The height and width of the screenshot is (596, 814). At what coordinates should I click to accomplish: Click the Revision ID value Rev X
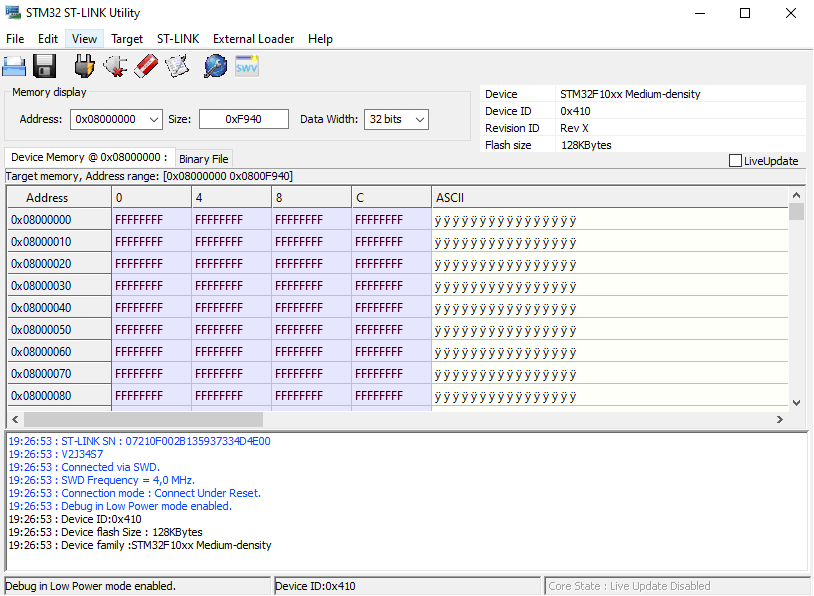(x=574, y=128)
